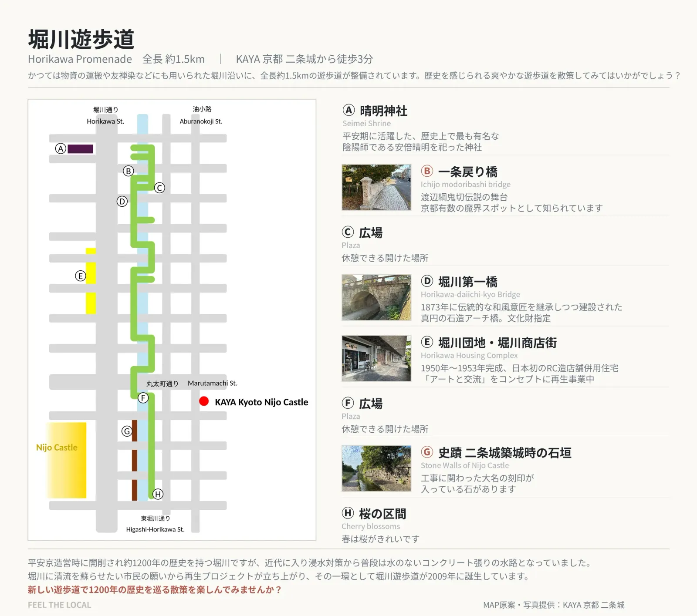Click map marker D near Horikawa St.
The image size is (697, 616).
click(x=122, y=202)
